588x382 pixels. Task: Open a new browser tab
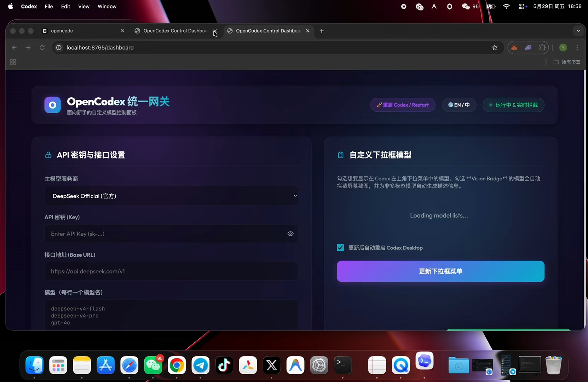[x=322, y=31]
